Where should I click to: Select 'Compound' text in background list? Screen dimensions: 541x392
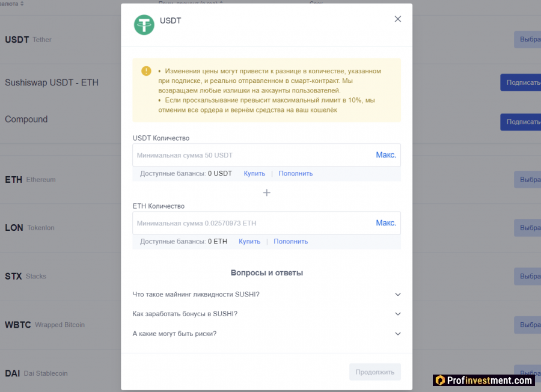click(26, 120)
